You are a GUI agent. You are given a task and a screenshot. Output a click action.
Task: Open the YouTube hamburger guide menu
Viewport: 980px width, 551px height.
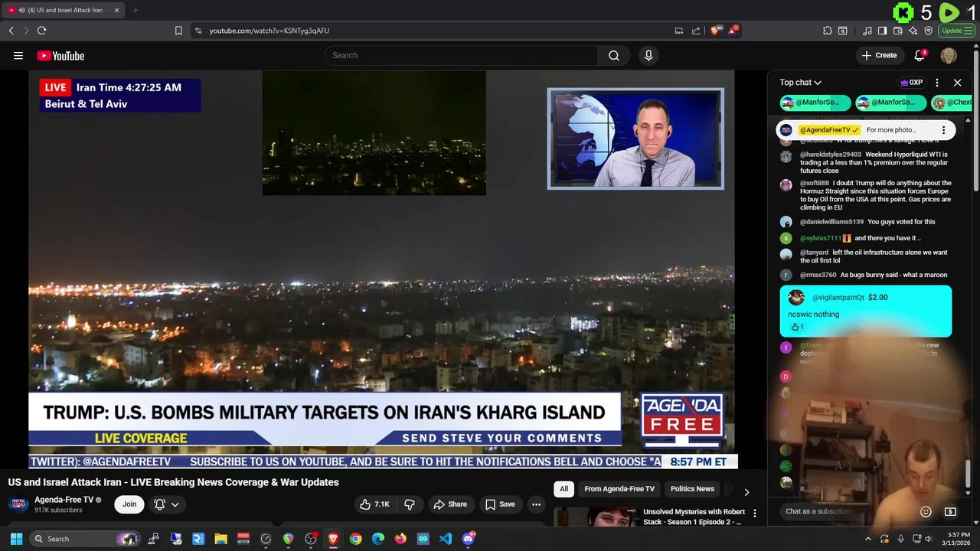tap(18, 55)
